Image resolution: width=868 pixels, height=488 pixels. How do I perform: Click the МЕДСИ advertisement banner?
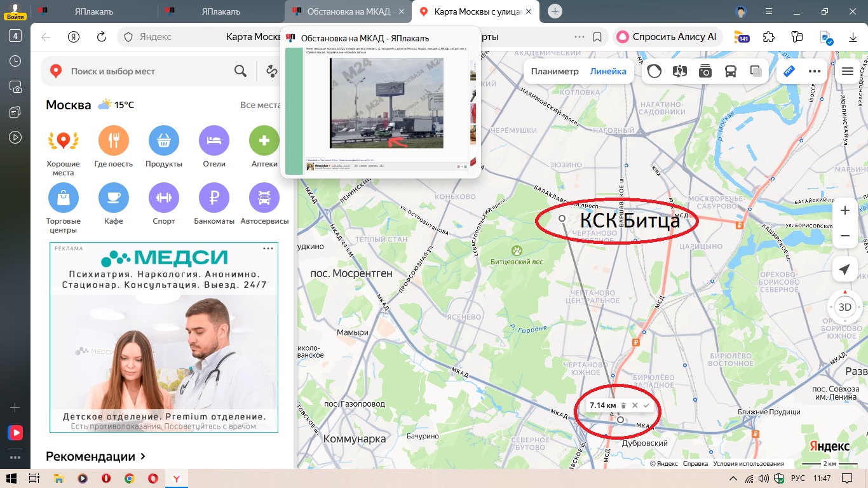(164, 337)
